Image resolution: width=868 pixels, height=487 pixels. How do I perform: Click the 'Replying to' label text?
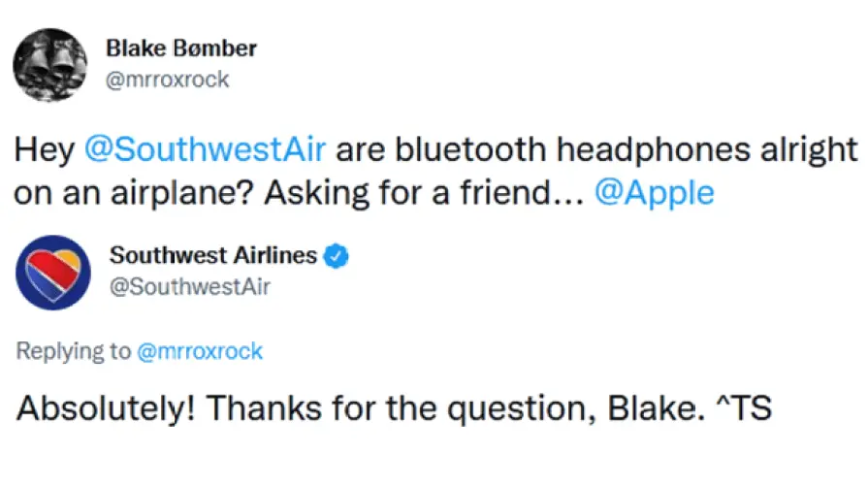[73, 351]
